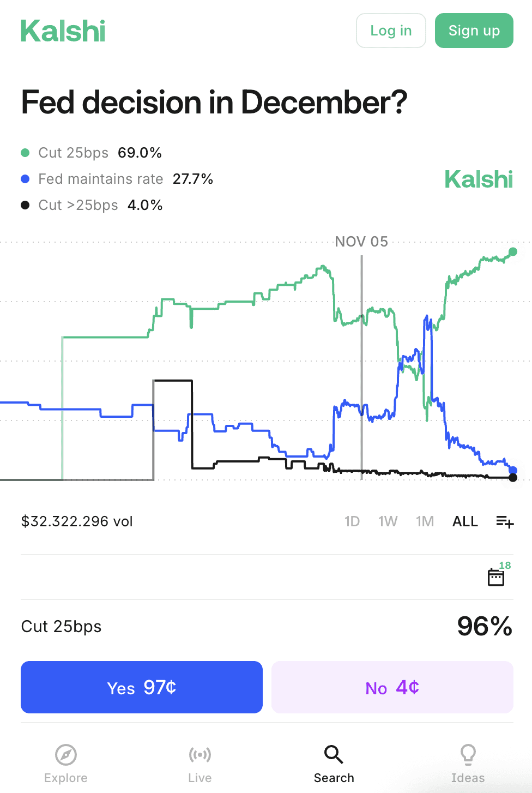
Task: Select No at 4 cents
Action: coord(392,687)
